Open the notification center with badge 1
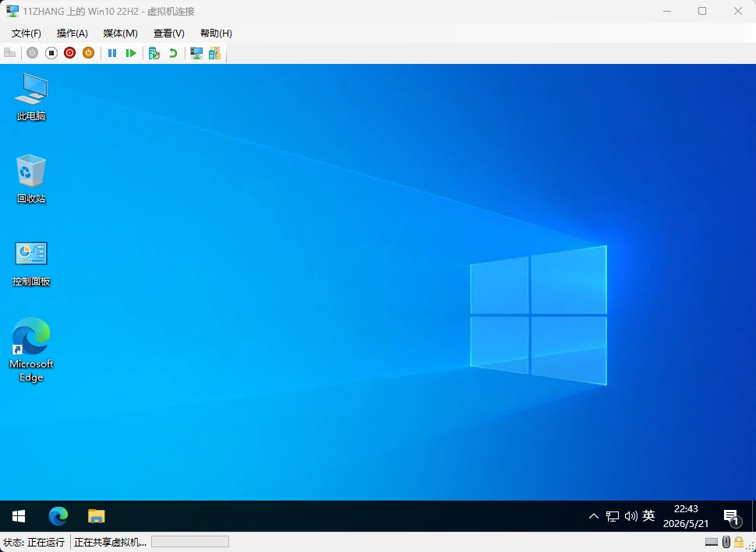The height and width of the screenshot is (552, 756). point(732,517)
